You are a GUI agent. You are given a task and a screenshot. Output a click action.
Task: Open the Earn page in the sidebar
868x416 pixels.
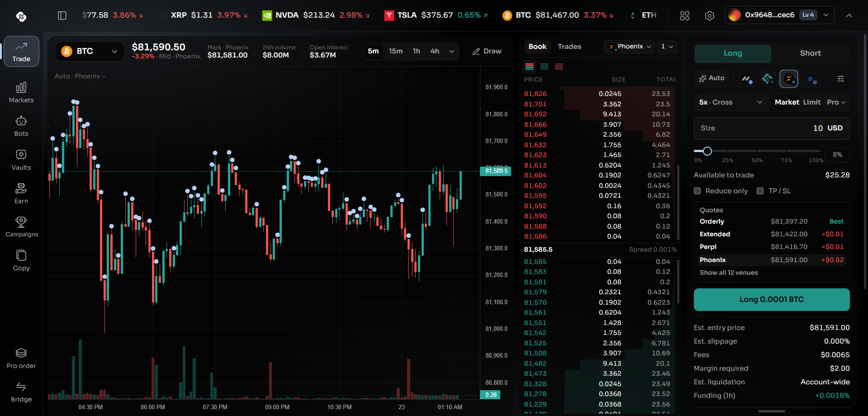pyautogui.click(x=21, y=194)
